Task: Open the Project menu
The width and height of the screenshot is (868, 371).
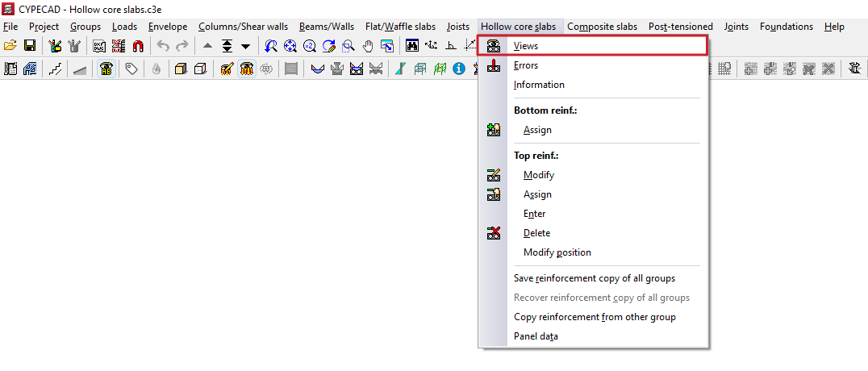Action: [44, 27]
